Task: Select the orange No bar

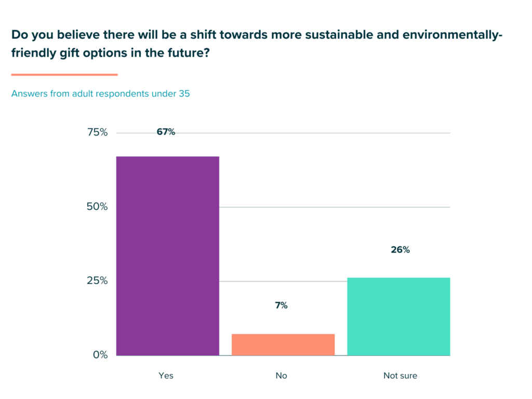Action: coord(283,344)
